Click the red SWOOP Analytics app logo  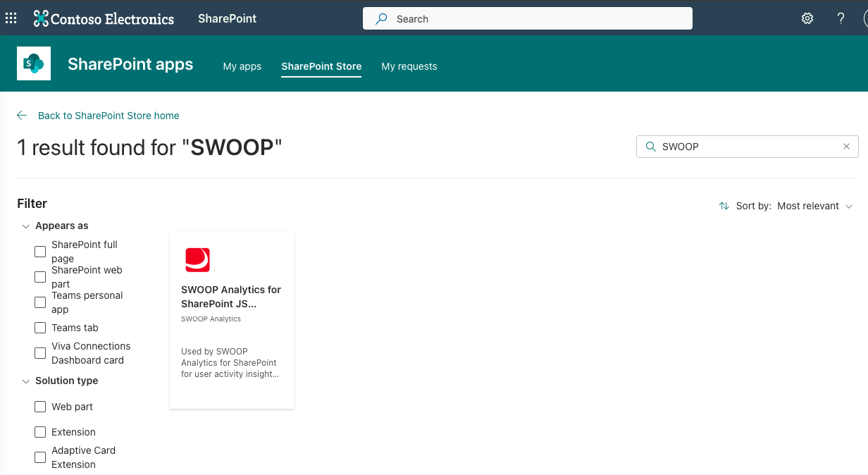tap(198, 259)
